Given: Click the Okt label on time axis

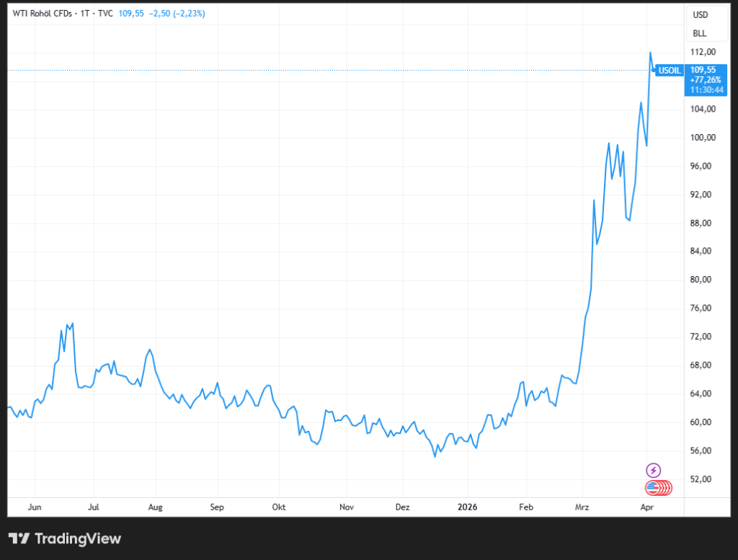Looking at the screenshot, I should pos(279,507).
